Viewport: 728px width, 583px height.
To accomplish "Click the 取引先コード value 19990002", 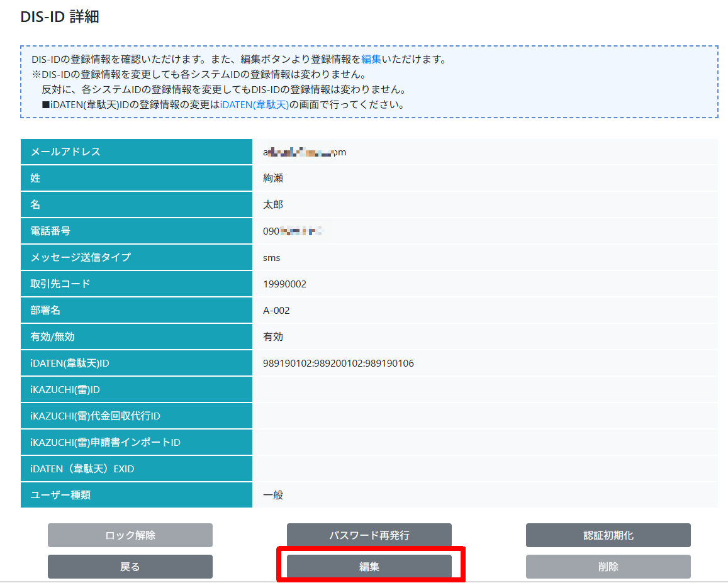I will point(284,284).
